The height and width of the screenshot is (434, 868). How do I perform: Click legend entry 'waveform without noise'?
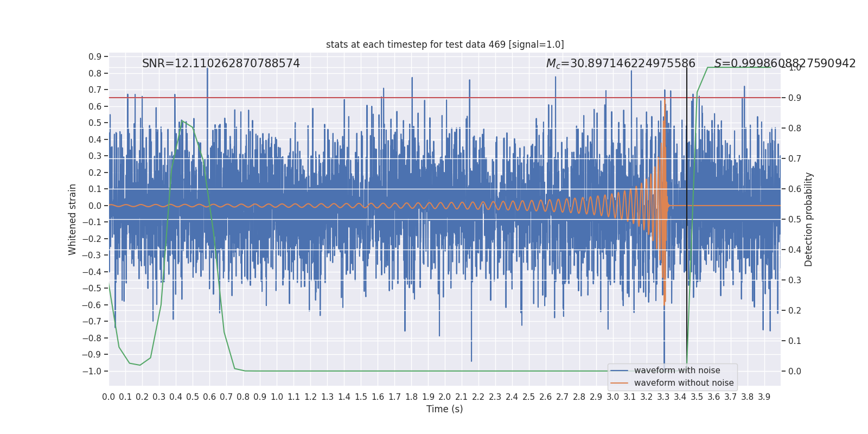684,383
